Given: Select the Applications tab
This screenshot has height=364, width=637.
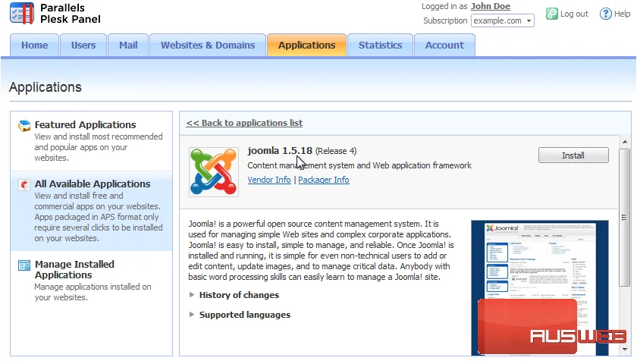Looking at the screenshot, I should pyautogui.click(x=306, y=45).
